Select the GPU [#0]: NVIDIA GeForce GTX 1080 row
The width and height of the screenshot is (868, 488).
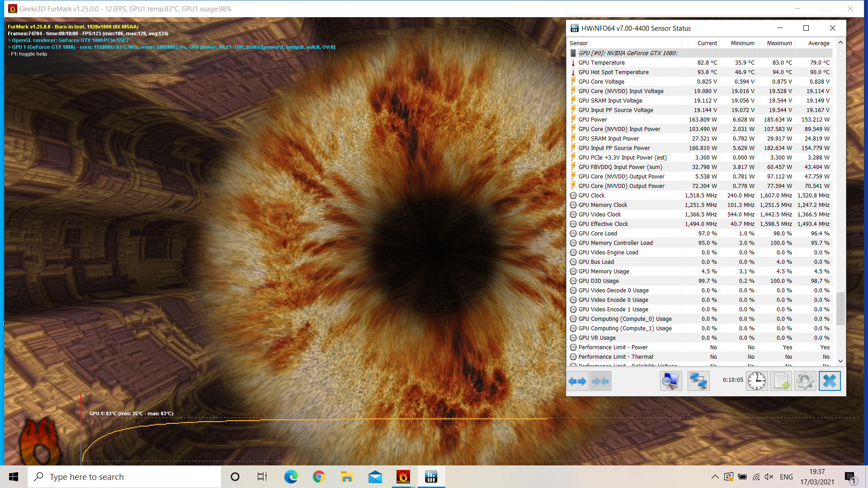point(700,53)
